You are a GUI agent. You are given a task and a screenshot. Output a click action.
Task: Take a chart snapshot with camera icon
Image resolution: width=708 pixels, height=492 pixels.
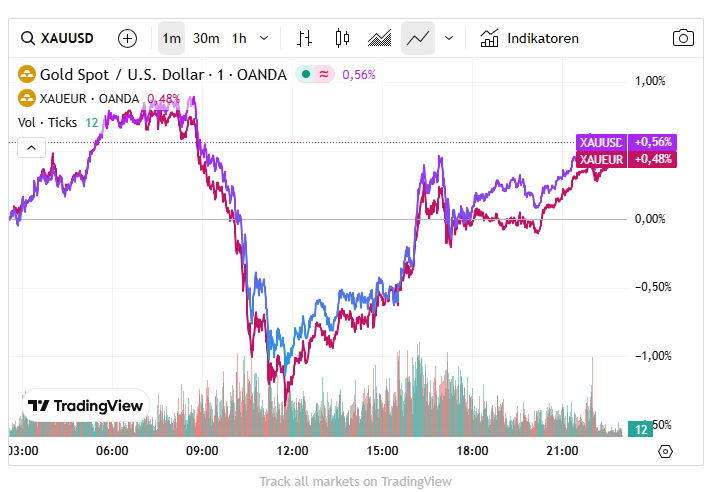[x=683, y=38]
